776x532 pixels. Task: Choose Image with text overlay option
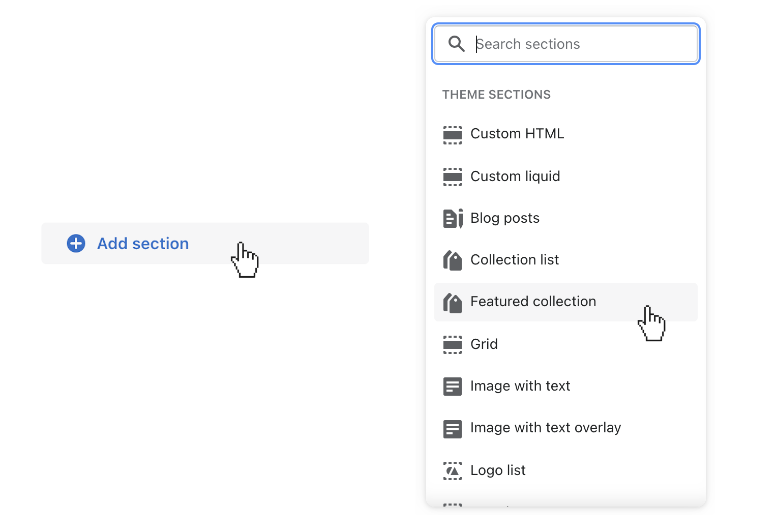pos(546,428)
